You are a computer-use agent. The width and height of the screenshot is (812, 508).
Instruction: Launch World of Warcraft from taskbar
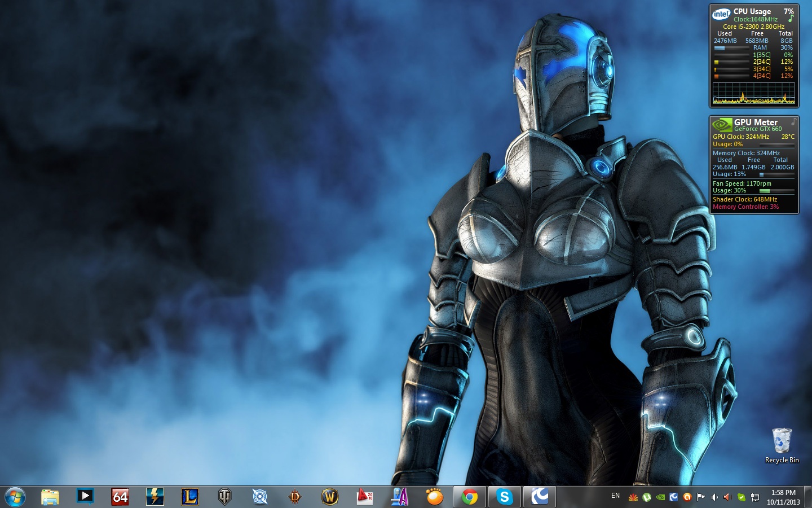(330, 497)
